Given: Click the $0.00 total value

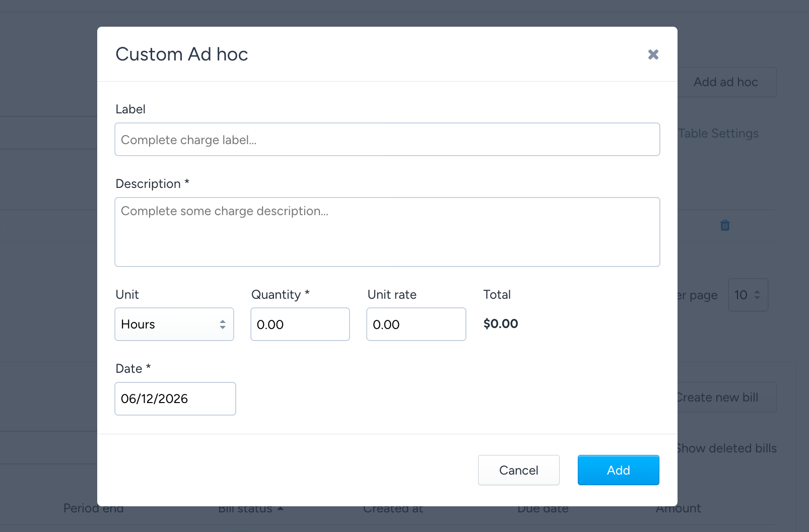Looking at the screenshot, I should coord(501,324).
